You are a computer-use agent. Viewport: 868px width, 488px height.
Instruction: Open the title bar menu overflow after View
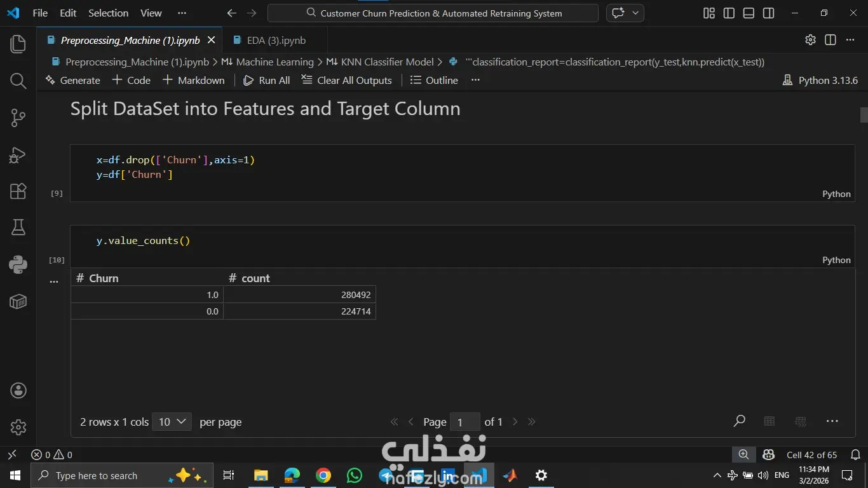click(182, 13)
